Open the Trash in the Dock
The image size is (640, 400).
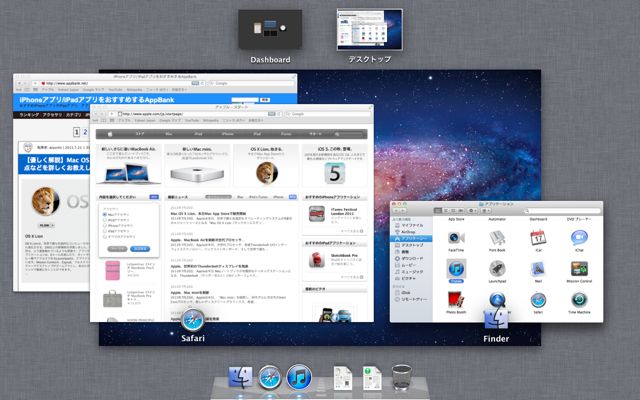point(402,378)
